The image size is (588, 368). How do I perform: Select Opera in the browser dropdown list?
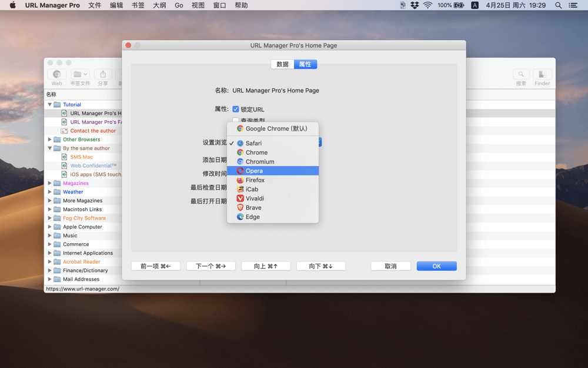273,171
